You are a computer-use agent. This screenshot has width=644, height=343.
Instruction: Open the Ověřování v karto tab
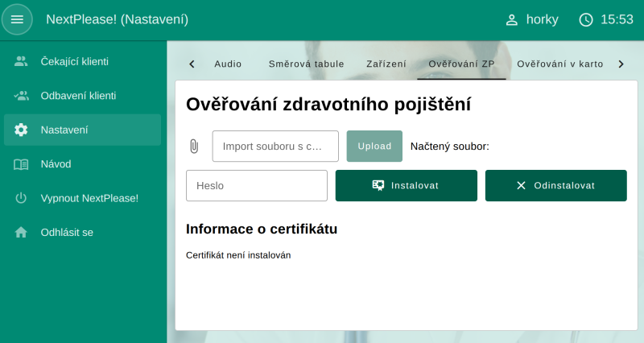coord(559,64)
